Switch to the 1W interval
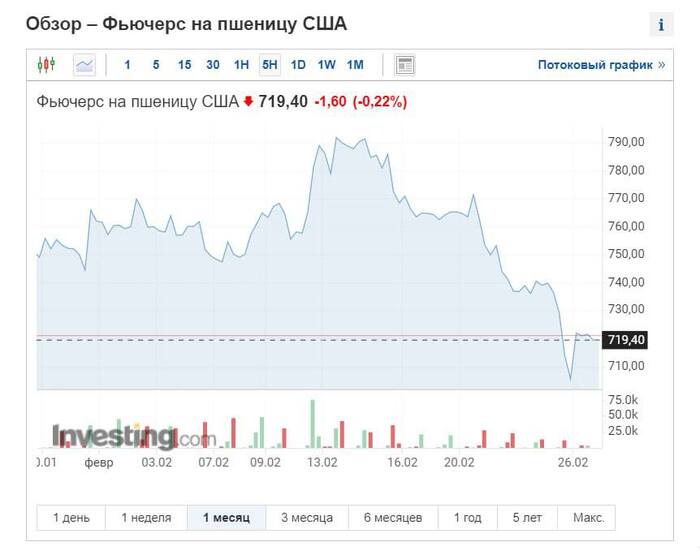This screenshot has width=700, height=555. [327, 65]
